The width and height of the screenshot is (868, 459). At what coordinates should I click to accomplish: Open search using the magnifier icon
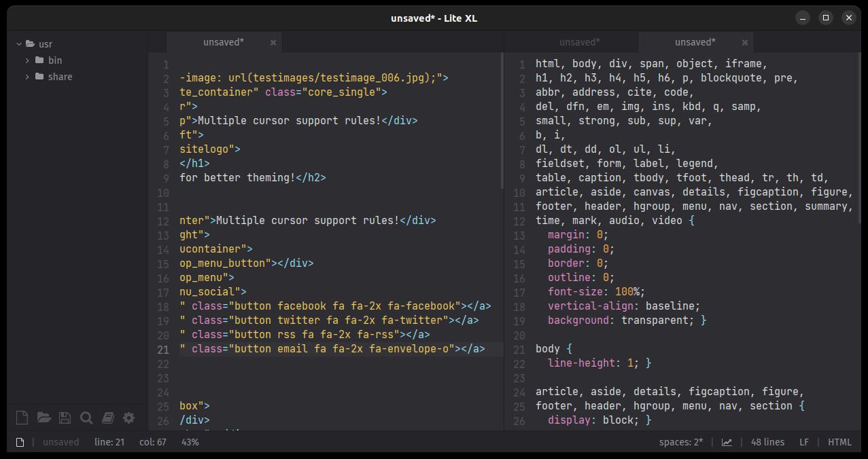click(86, 418)
